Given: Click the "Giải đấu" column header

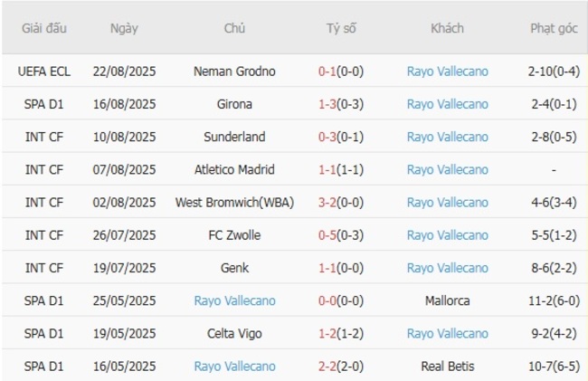Looking at the screenshot, I should point(45,29).
